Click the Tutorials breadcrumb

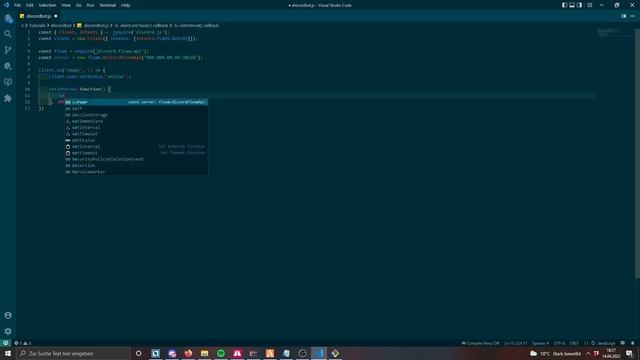(37, 25)
